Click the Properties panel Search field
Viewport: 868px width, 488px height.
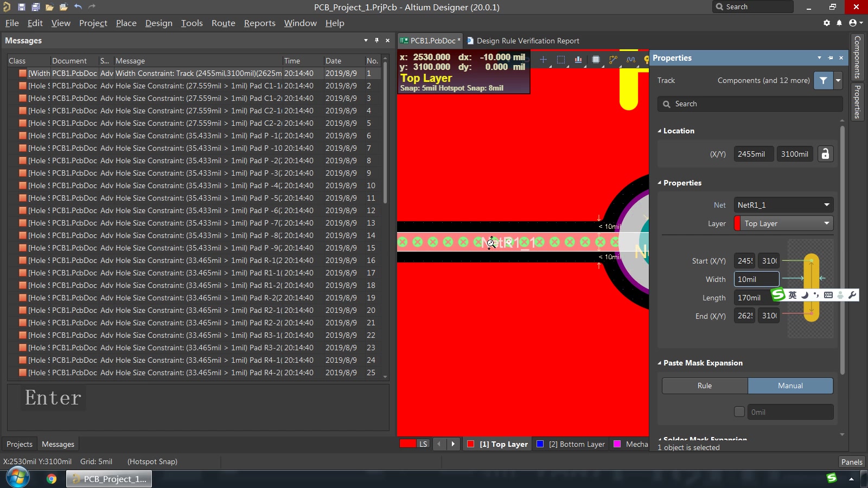pyautogui.click(x=750, y=104)
